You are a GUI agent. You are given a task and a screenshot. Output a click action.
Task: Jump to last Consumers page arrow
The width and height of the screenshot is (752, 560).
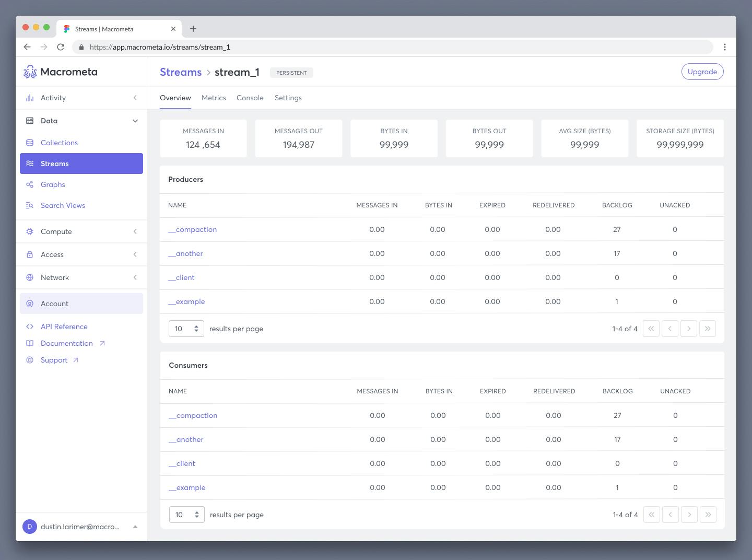pyautogui.click(x=708, y=515)
